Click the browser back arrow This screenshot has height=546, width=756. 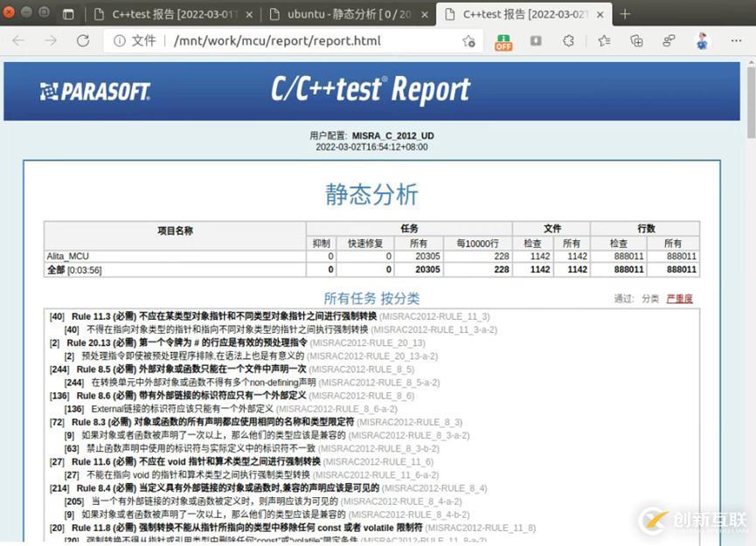(18, 41)
